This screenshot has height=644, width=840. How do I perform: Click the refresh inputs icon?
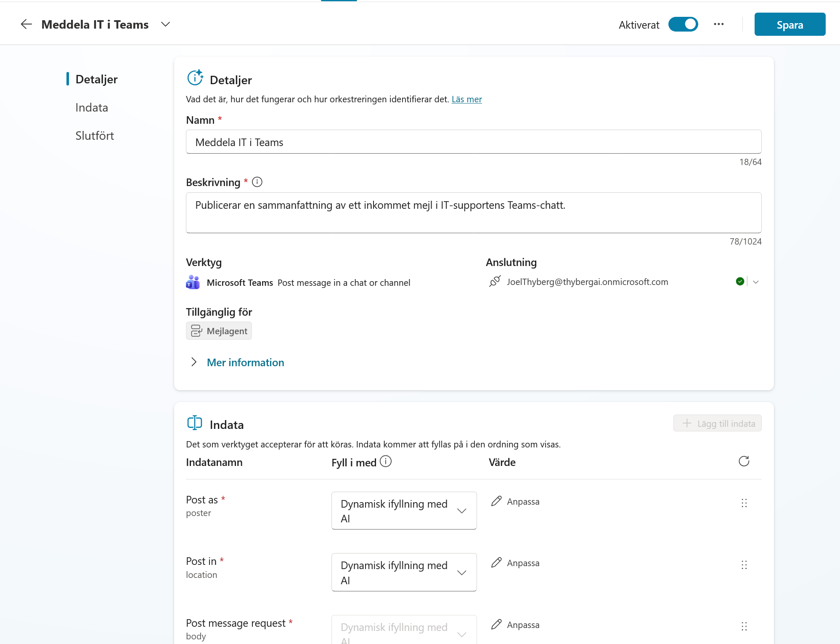tap(744, 461)
